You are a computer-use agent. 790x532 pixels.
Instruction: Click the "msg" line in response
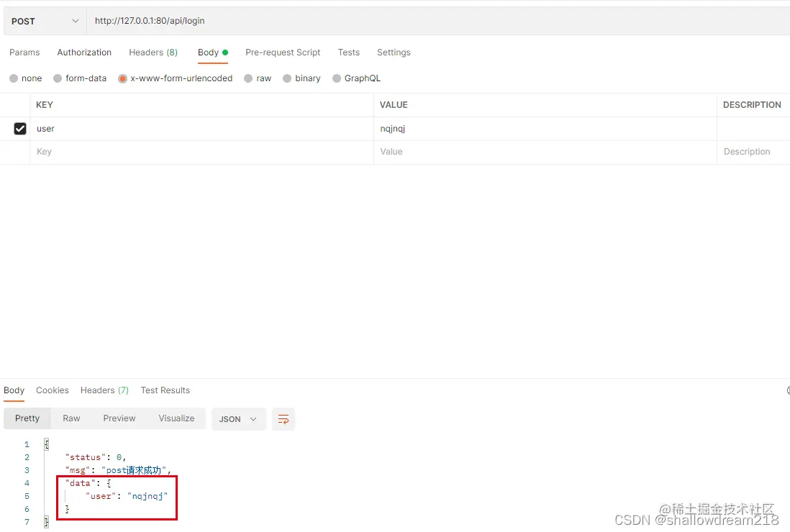(x=119, y=471)
